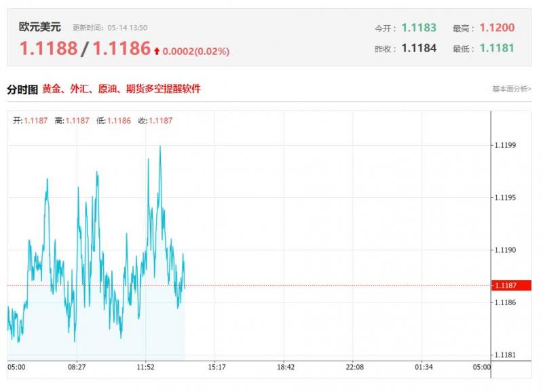
Task: Click the 最高 value 1.1200
Action: tap(497, 28)
